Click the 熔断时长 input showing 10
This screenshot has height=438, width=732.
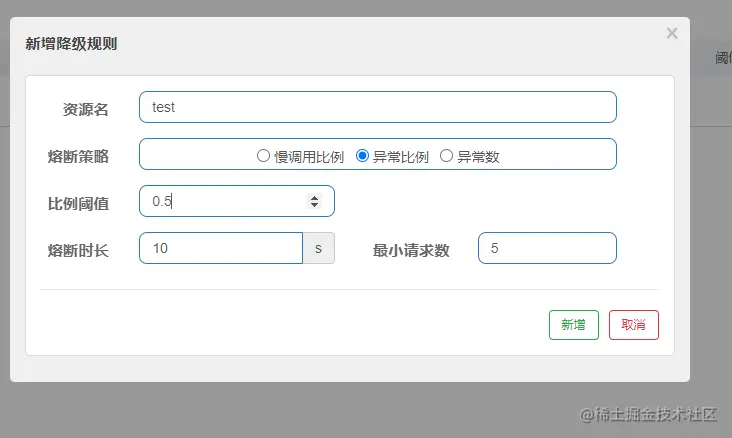pyautogui.click(x=221, y=248)
